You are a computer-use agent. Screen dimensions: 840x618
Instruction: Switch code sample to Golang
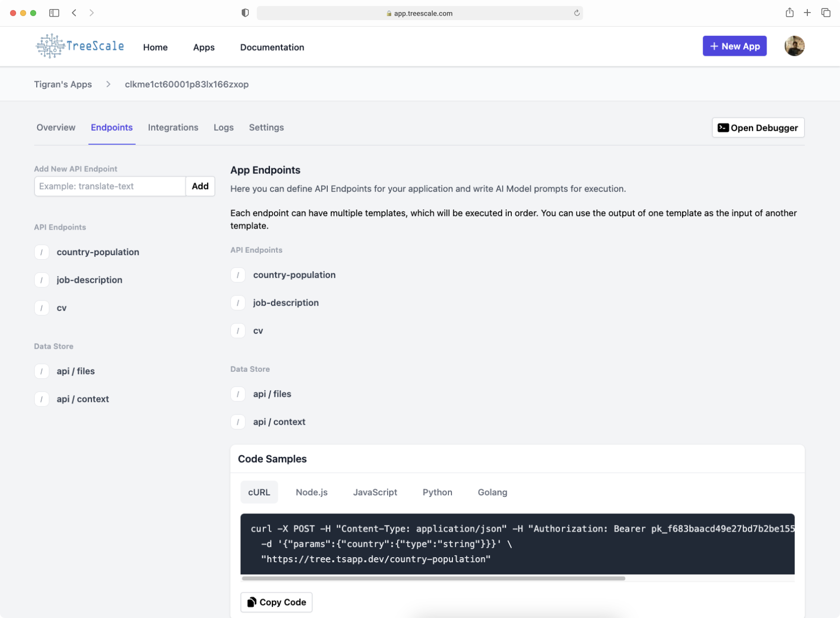tap(492, 492)
